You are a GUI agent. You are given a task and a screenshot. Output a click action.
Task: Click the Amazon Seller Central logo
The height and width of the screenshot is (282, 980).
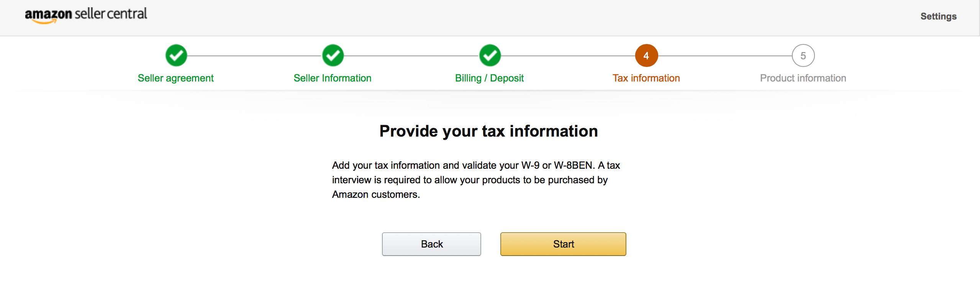point(86,15)
